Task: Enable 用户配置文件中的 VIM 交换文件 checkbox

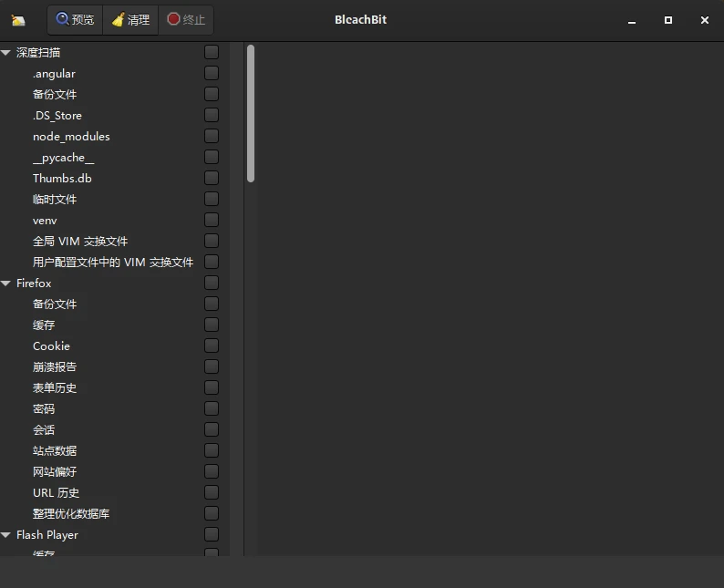Action: 212,262
